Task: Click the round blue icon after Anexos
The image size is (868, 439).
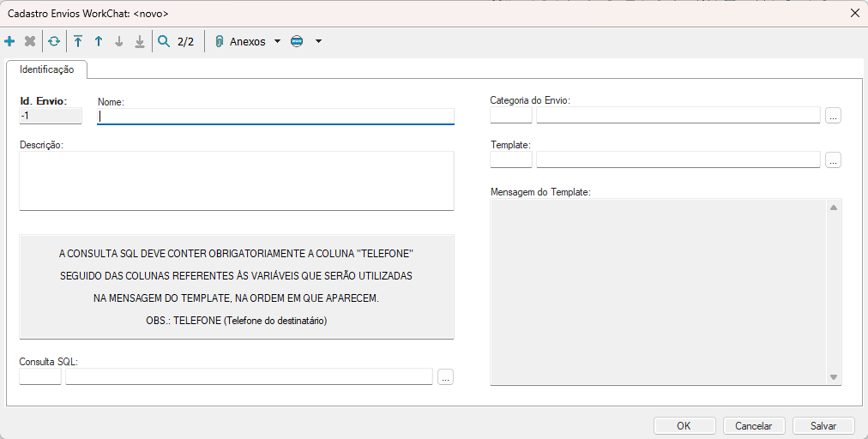Action: point(297,41)
